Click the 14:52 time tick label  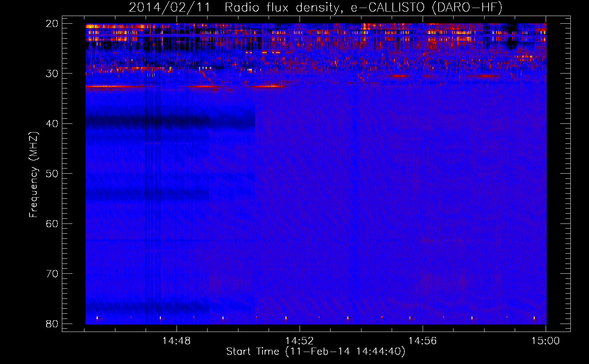click(x=299, y=341)
